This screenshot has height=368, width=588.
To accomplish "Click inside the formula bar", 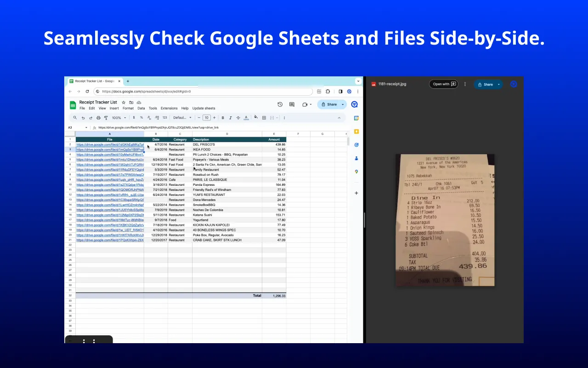I will 184,127.
